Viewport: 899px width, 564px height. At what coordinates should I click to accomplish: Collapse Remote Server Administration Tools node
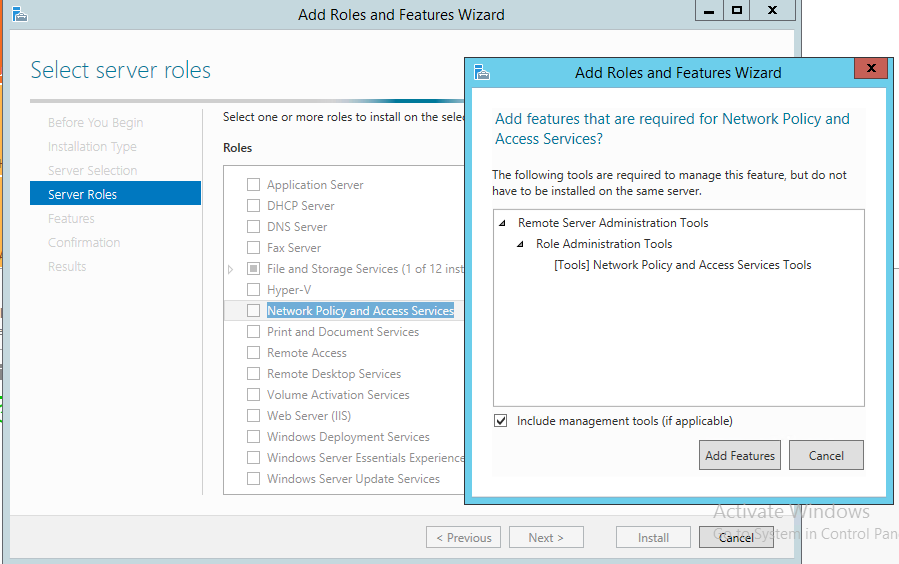coord(502,223)
